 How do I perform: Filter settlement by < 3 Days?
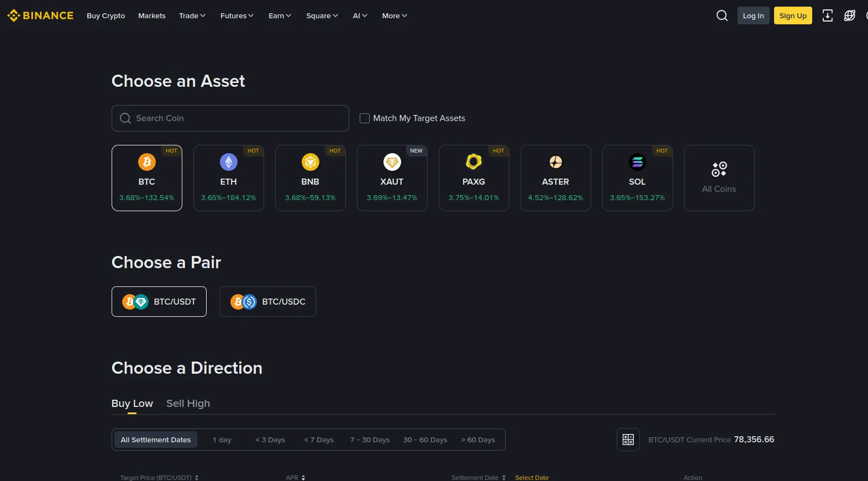270,440
